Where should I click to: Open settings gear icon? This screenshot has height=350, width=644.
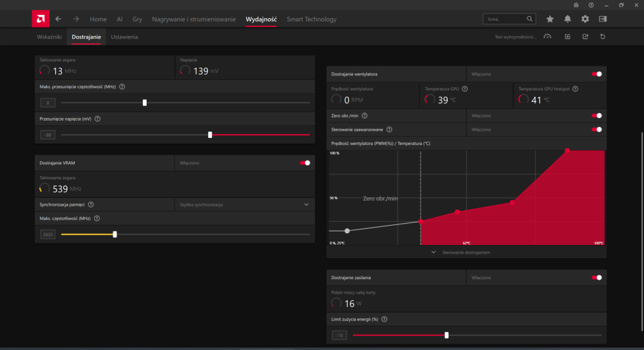pos(585,19)
